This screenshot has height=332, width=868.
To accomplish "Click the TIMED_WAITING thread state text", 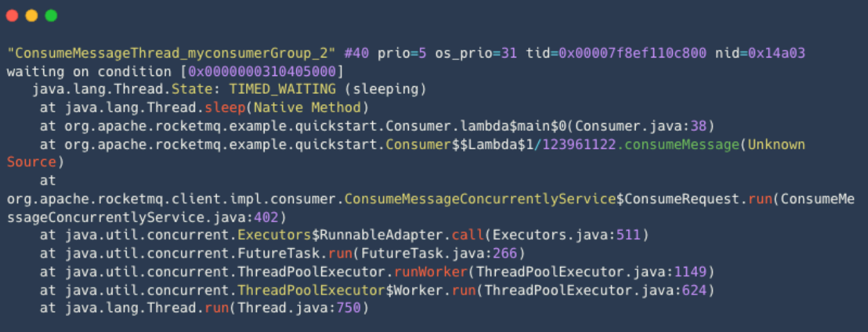I will [282, 89].
